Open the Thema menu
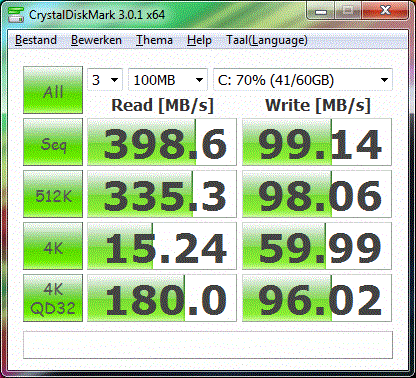This screenshot has width=416, height=378. (154, 40)
